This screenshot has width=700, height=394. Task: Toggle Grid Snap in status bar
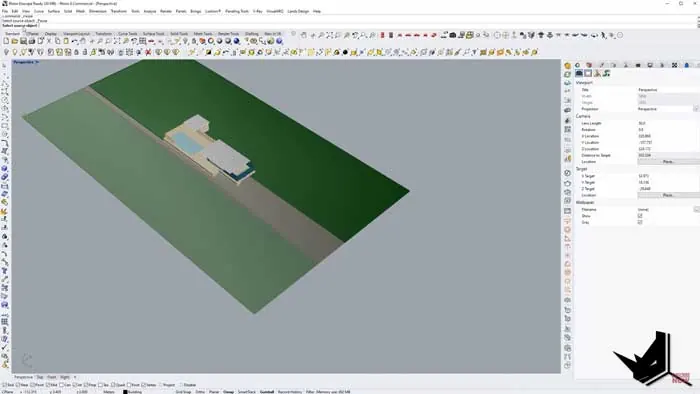(x=183, y=392)
